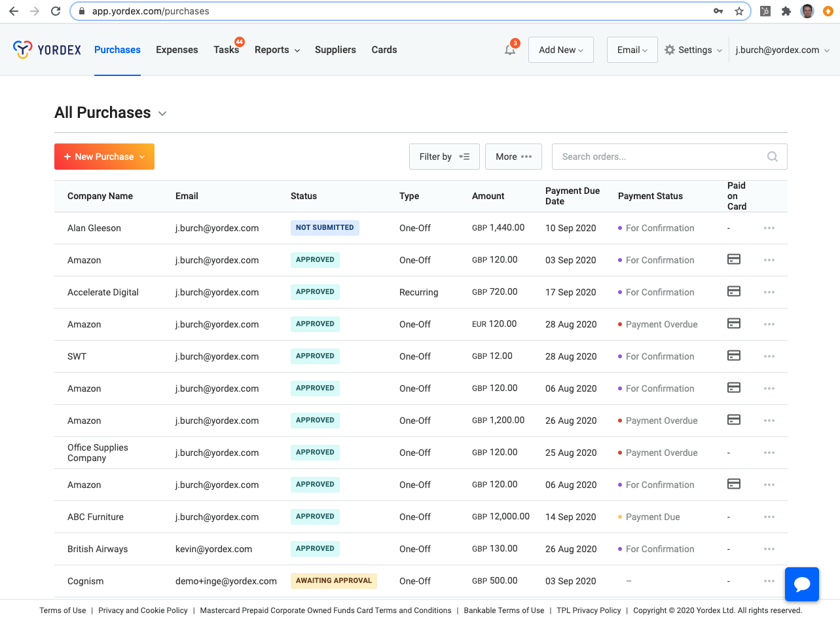Click the AWAITING APPROVAL status badge
The image size is (840, 619).
(x=334, y=581)
